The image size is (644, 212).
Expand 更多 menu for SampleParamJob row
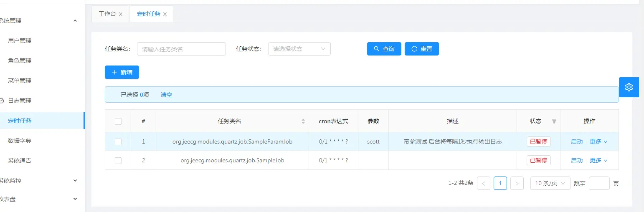598,142
